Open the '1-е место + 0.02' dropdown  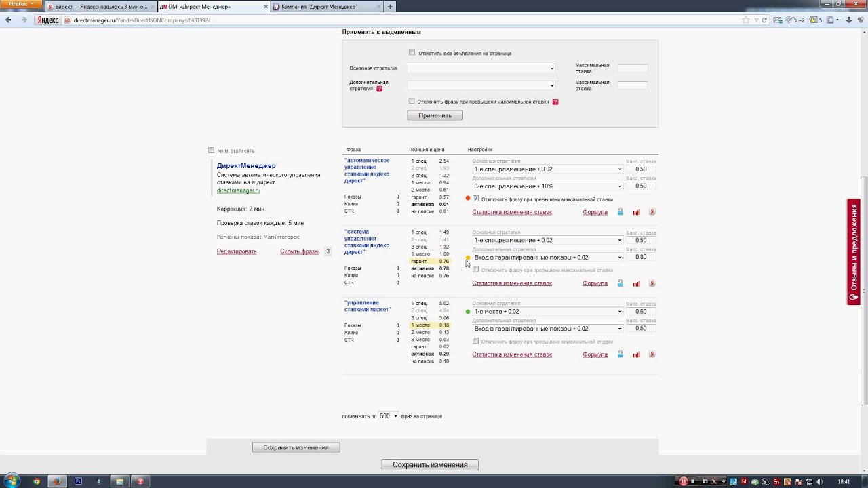(x=548, y=312)
